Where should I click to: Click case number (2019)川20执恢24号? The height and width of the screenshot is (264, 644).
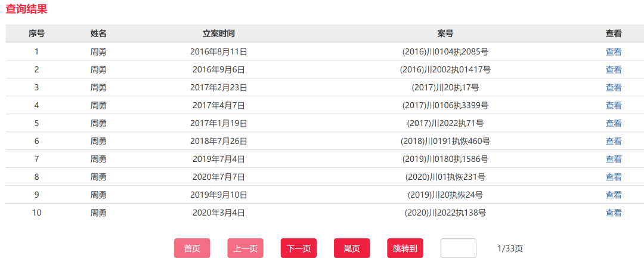tap(445, 195)
